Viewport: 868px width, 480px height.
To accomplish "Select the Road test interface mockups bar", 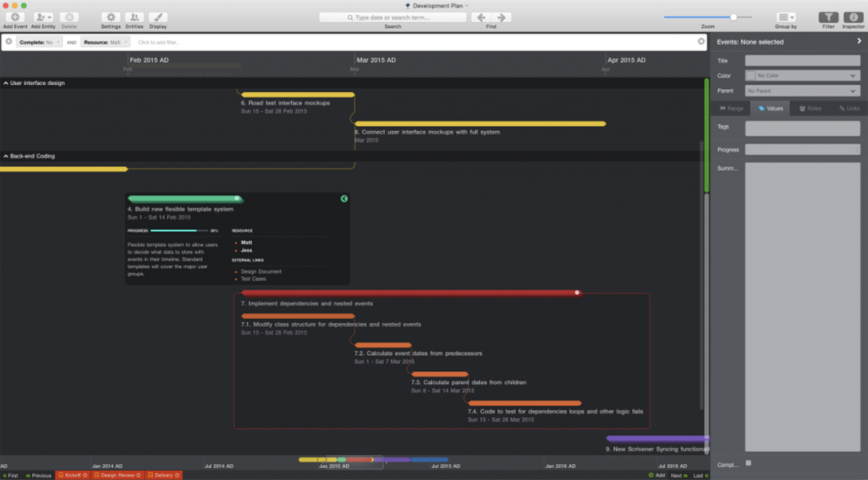I will point(298,95).
